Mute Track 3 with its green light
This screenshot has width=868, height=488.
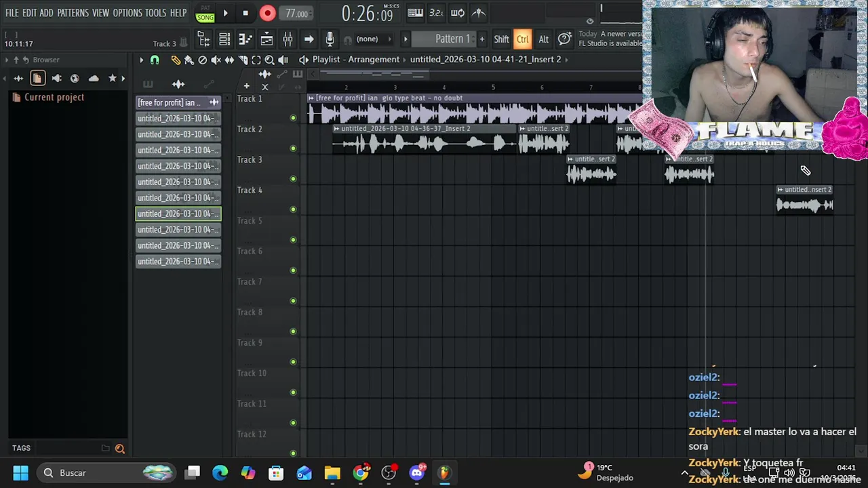pos(293,179)
